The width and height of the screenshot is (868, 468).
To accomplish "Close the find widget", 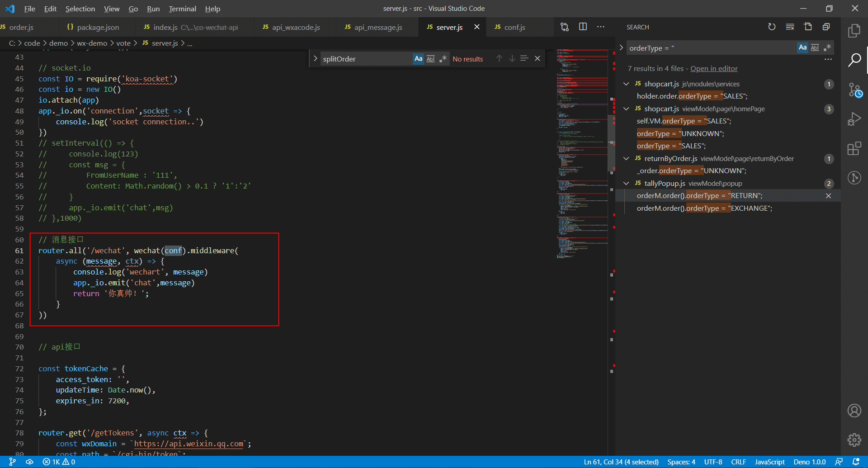I will coord(538,59).
